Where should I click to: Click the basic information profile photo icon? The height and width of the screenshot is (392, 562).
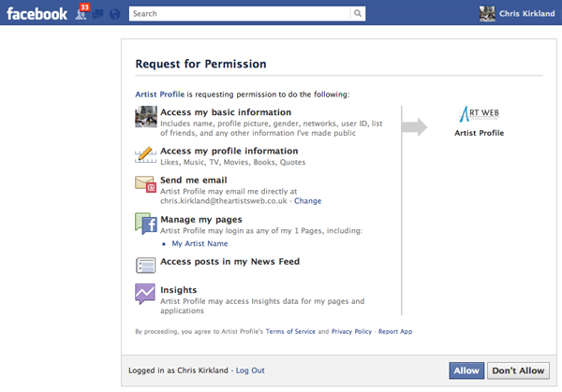tap(146, 116)
